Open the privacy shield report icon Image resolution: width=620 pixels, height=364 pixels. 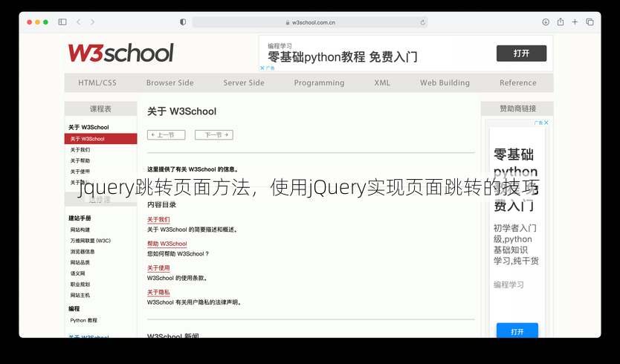point(183,22)
